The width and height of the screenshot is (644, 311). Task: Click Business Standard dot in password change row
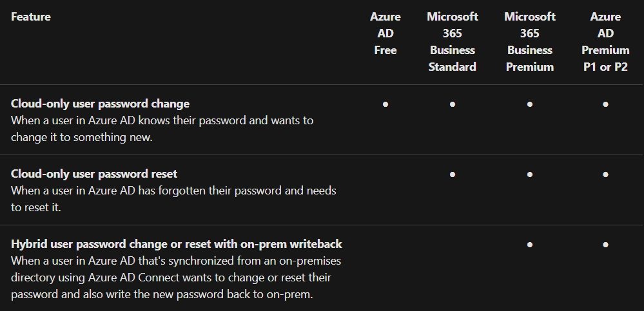(452, 104)
